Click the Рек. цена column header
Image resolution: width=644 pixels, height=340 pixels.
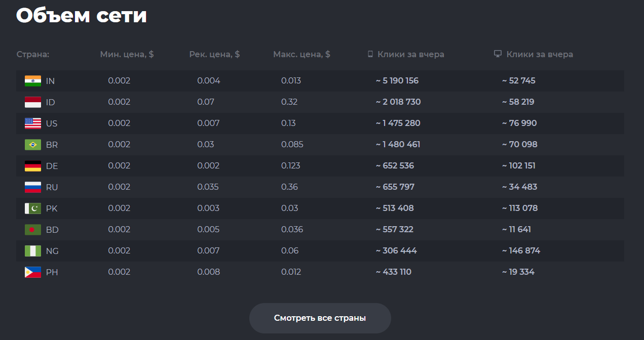(214, 54)
